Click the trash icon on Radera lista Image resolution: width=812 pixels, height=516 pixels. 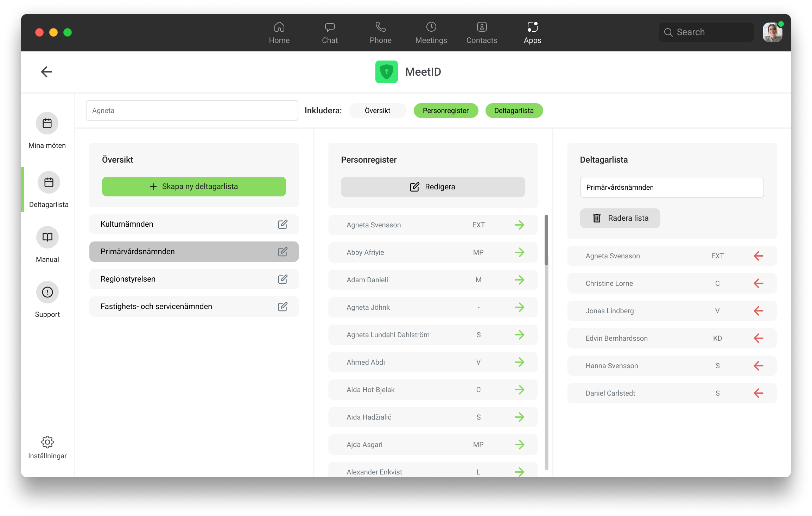(x=597, y=218)
